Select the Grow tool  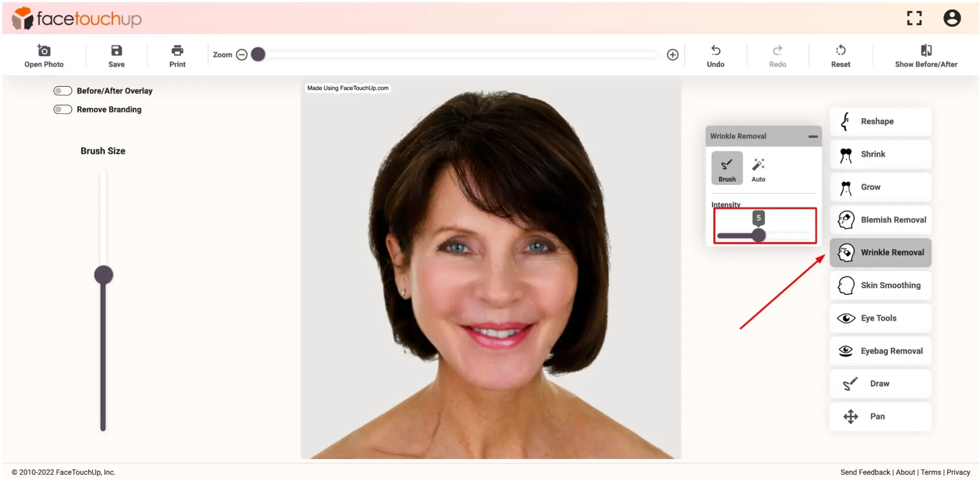880,187
